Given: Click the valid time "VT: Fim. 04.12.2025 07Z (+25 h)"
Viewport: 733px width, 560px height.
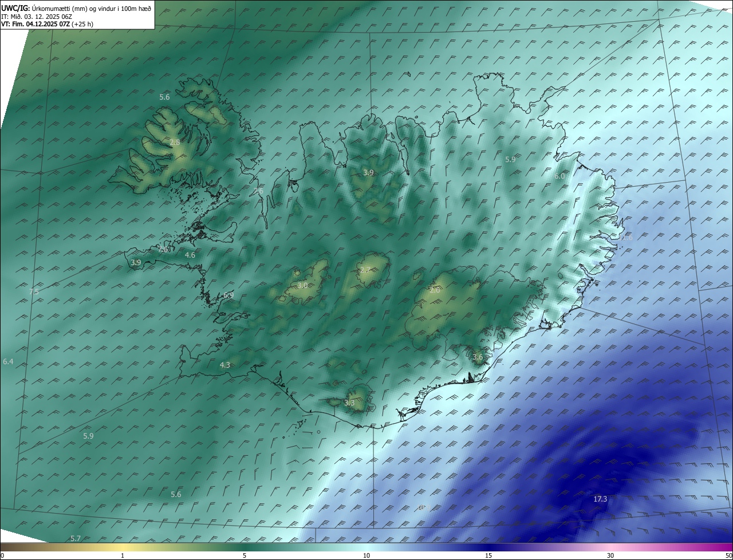Looking at the screenshot, I should [x=47, y=24].
